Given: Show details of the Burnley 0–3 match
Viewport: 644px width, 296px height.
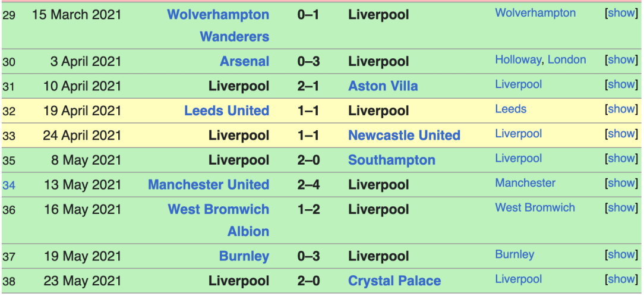Looking at the screenshot, I should 622,254.
